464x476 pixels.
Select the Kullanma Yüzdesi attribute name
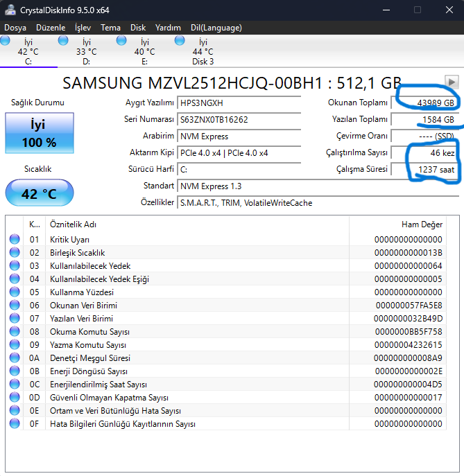tap(82, 292)
